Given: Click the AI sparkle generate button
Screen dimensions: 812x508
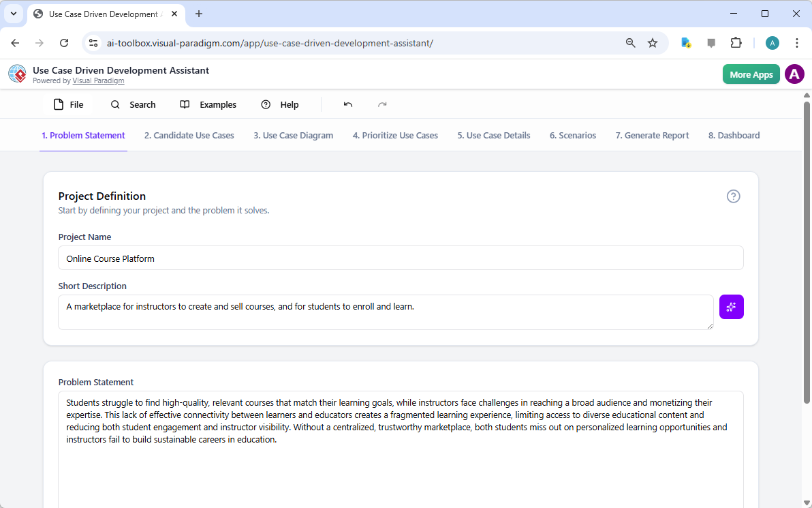Looking at the screenshot, I should coord(731,307).
